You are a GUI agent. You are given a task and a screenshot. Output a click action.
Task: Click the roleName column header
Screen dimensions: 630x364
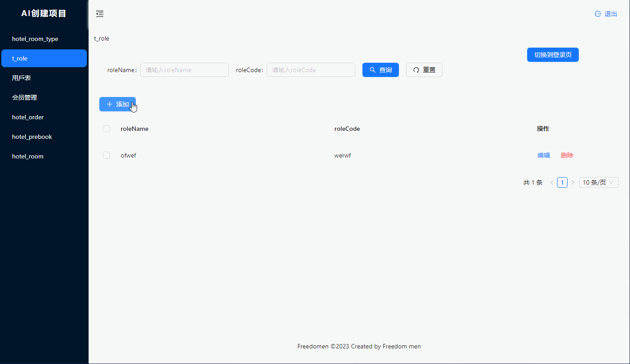[134, 129]
